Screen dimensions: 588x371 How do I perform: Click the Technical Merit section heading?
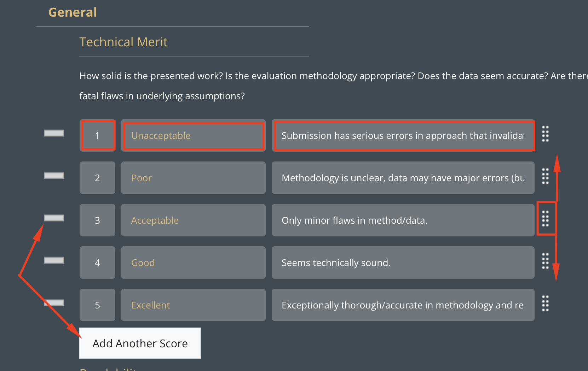(123, 42)
